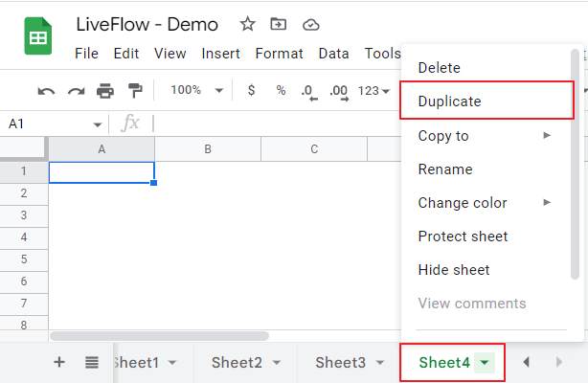Select the Sheet4 tab

coord(444,363)
